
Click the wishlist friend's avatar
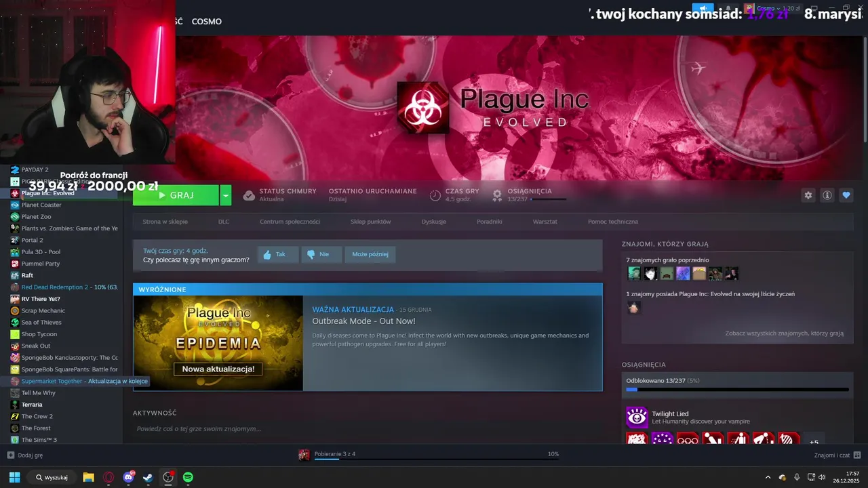click(x=633, y=308)
